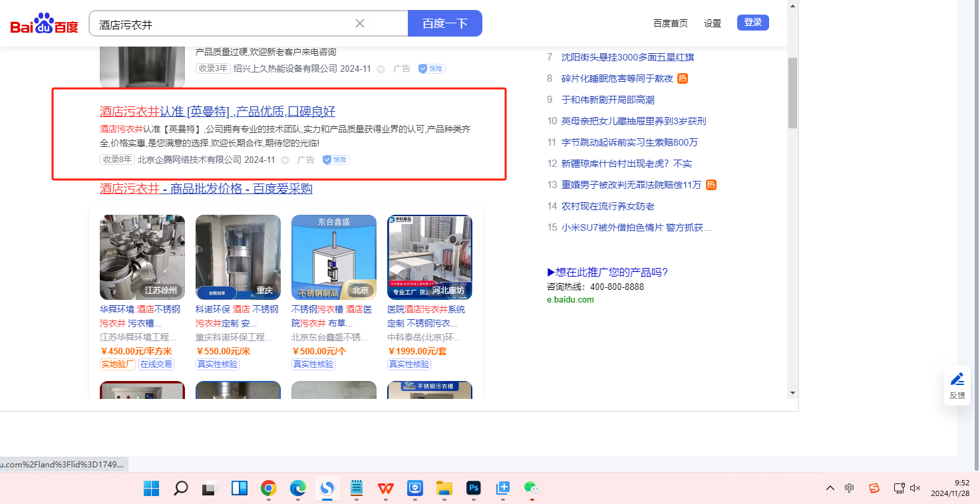980x504 pixels.
Task: Open Photoshop from the taskbar
Action: click(474, 489)
